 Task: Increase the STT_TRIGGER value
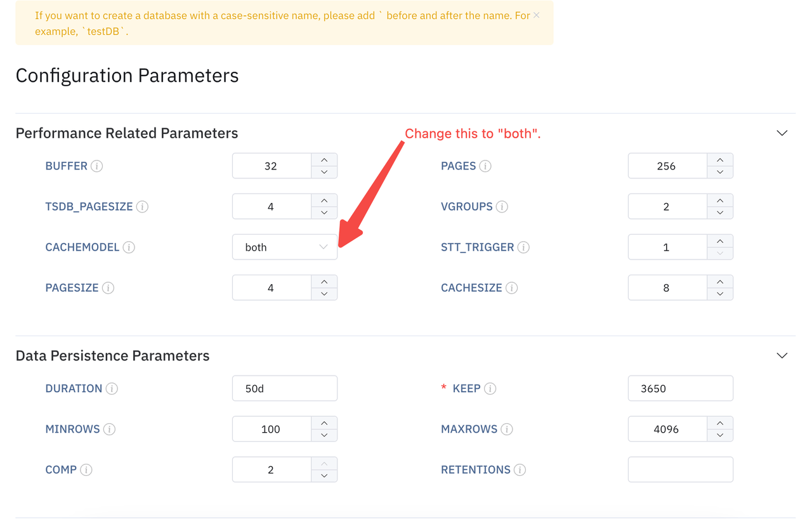click(720, 241)
